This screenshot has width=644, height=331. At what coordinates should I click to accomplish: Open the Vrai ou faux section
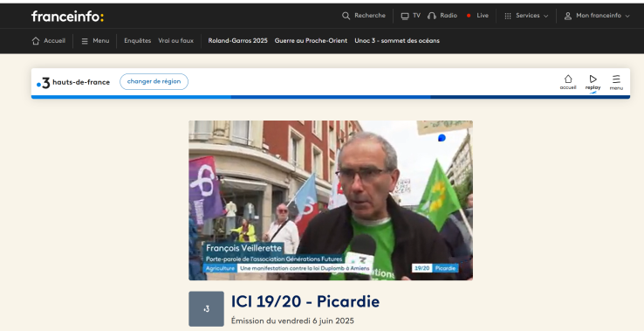pyautogui.click(x=175, y=41)
